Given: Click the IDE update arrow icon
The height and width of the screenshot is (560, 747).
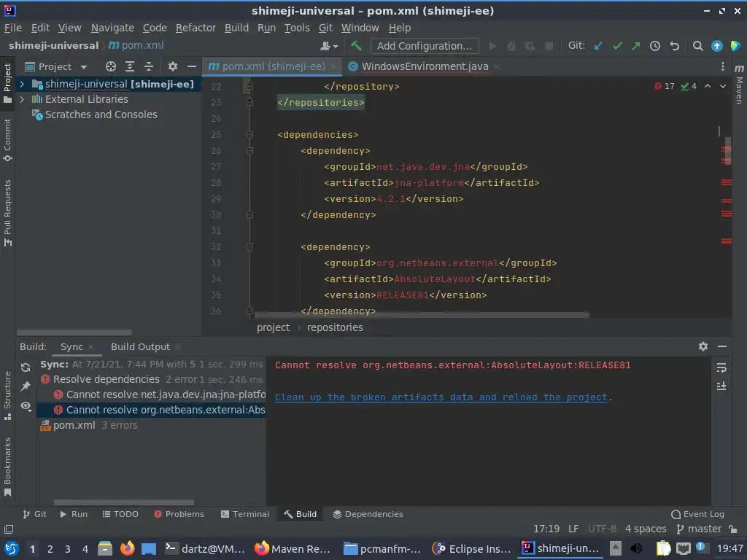Looking at the screenshot, I should click(716, 46).
